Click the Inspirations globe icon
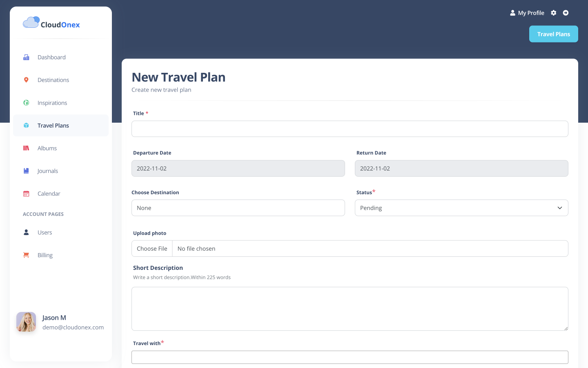The image size is (588, 368). 26,103
